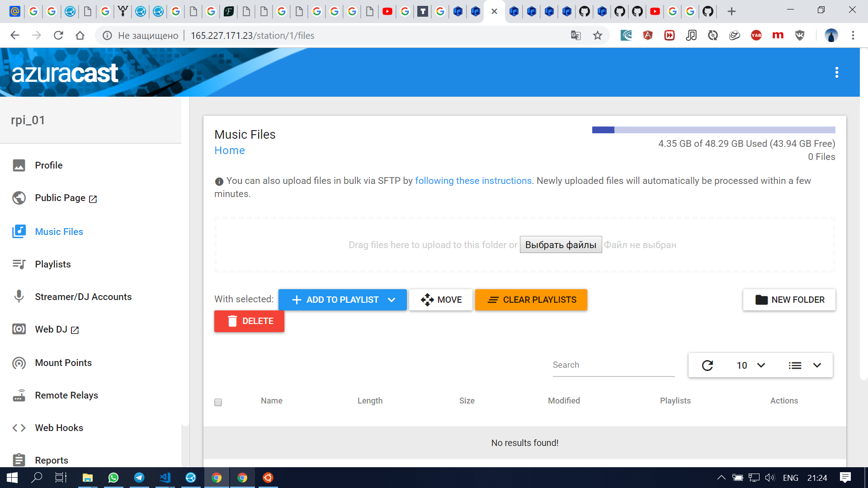Open Playlists via its list icon
Viewport: 868px width, 488px height.
pos(19,264)
